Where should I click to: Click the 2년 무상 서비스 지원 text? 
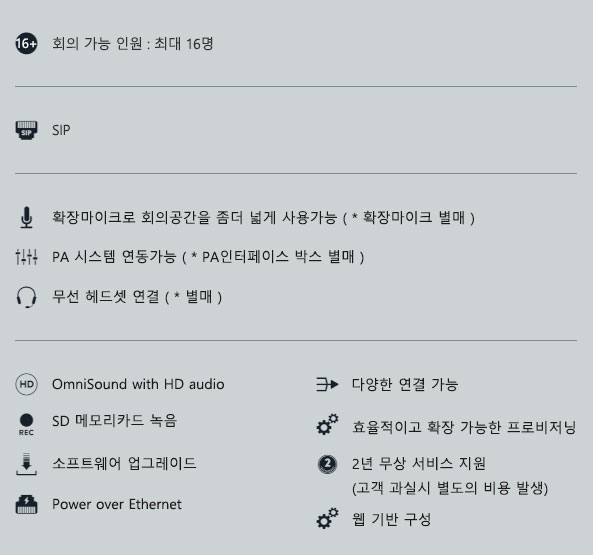click(x=419, y=464)
